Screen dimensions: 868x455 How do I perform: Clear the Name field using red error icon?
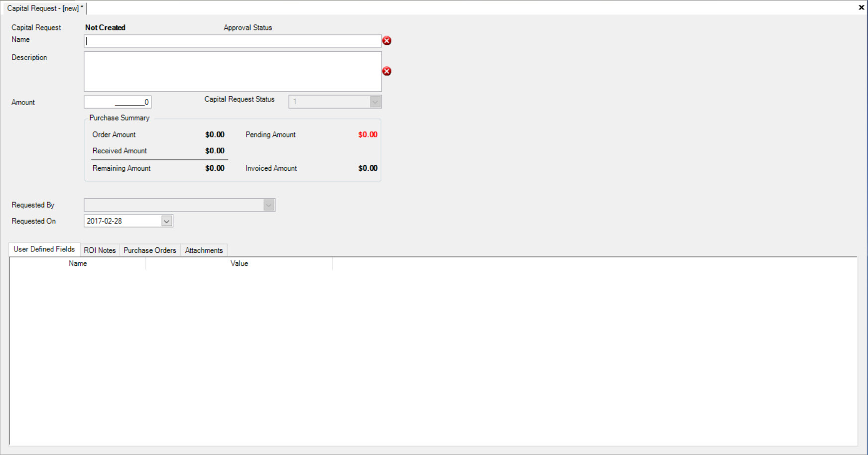click(387, 41)
